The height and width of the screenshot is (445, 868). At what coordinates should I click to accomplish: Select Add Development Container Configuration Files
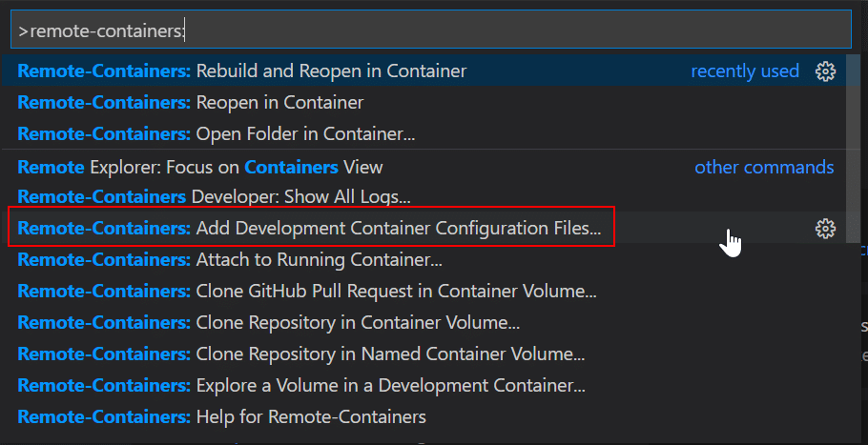(424, 228)
